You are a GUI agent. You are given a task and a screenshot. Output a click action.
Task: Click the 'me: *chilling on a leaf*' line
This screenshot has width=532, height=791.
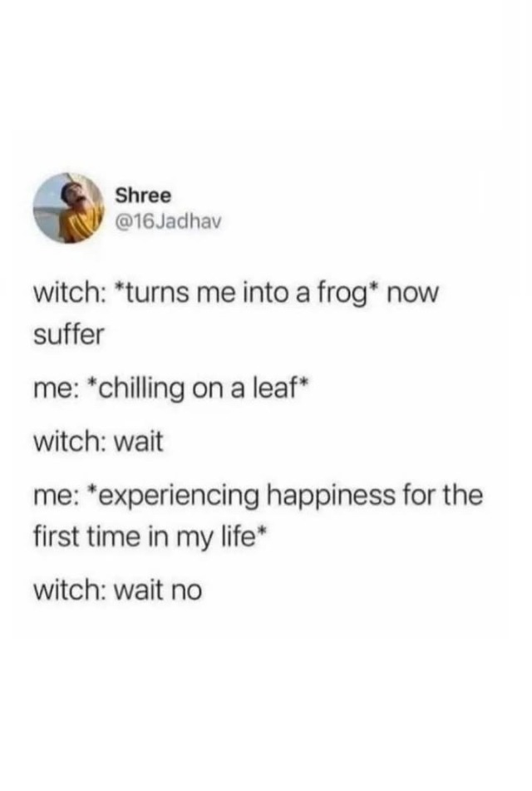coord(170,388)
